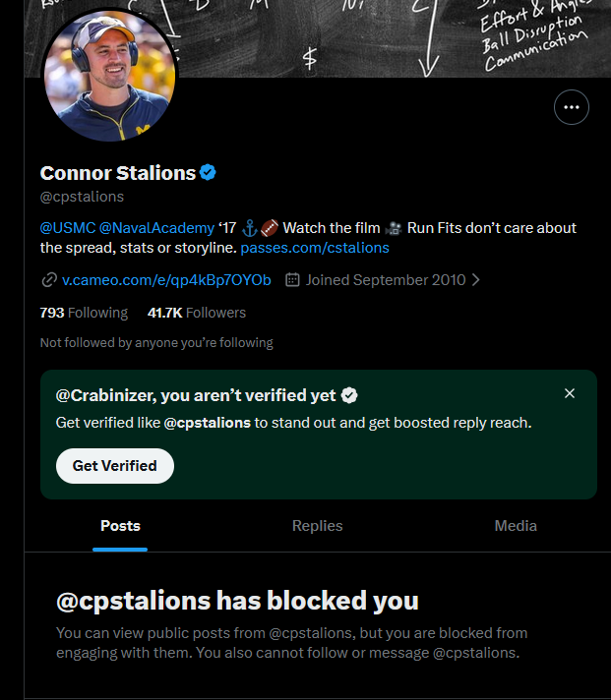Click the Get Verified button
This screenshot has height=700, width=611.
tap(115, 466)
